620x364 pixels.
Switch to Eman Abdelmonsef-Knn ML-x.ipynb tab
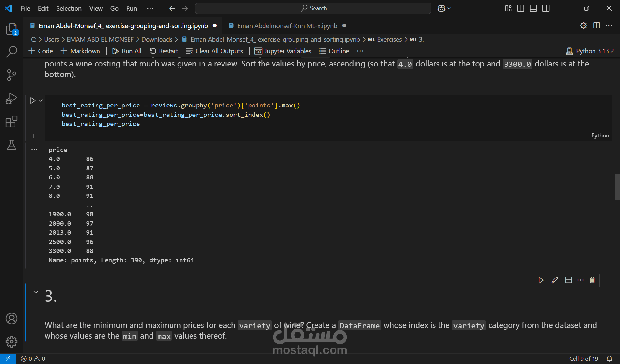287,26
